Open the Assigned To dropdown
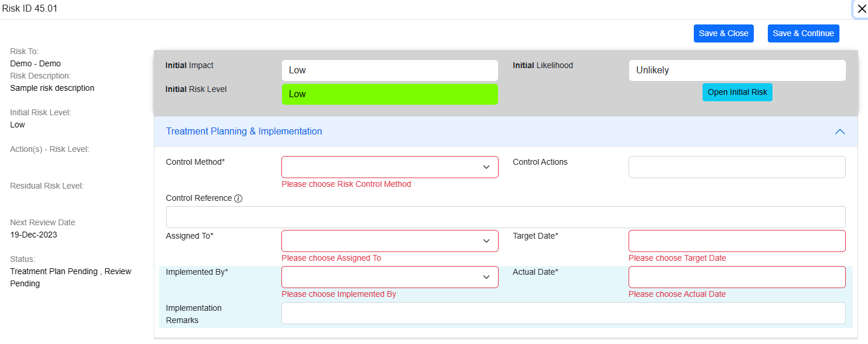The width and height of the screenshot is (868, 344). (390, 241)
